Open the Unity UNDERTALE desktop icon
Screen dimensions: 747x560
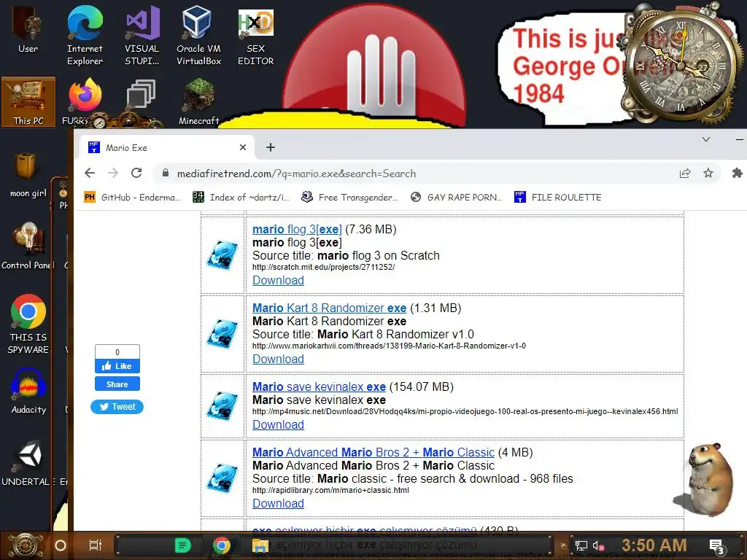click(x=28, y=463)
